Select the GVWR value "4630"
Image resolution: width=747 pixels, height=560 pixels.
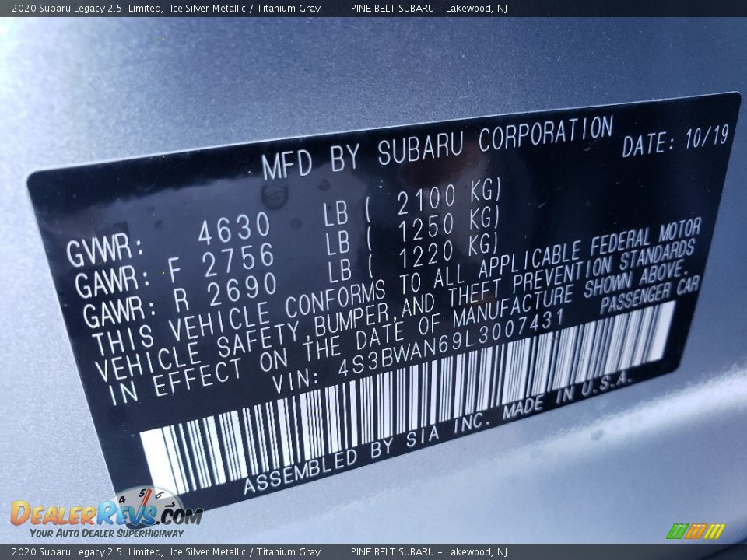[234, 227]
